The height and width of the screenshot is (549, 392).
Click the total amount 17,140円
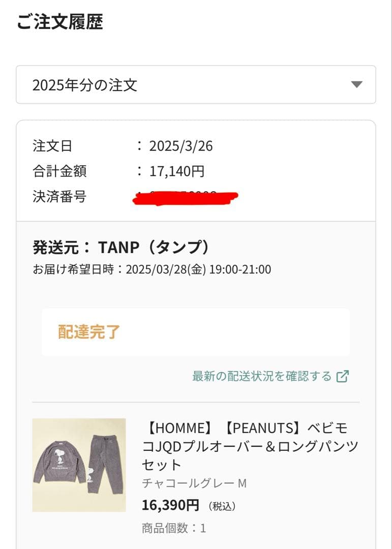pyautogui.click(x=177, y=171)
